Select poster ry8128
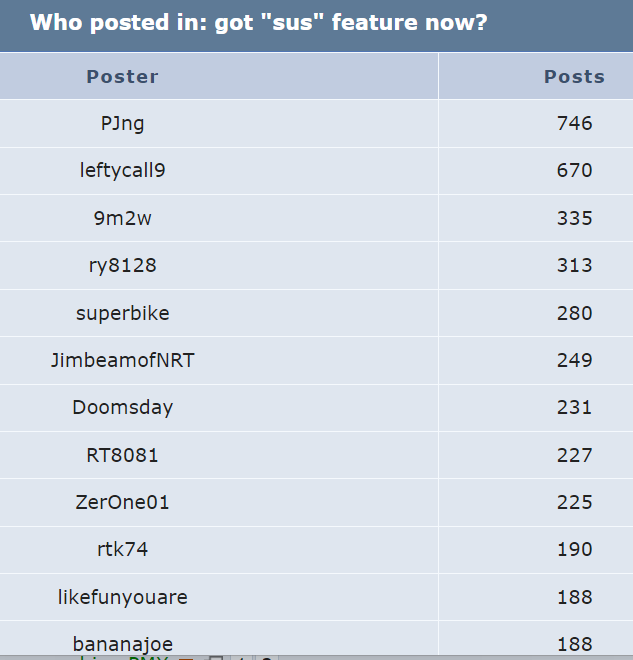633x660 pixels. [122, 266]
